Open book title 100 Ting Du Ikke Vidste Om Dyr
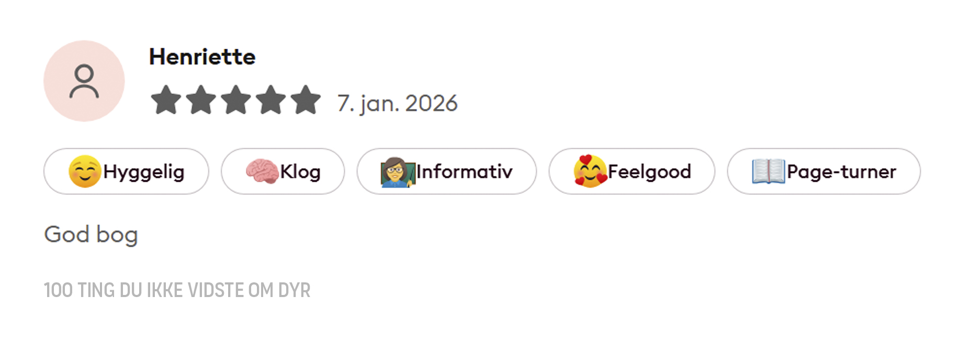Image resolution: width=980 pixels, height=340 pixels. coord(177,290)
